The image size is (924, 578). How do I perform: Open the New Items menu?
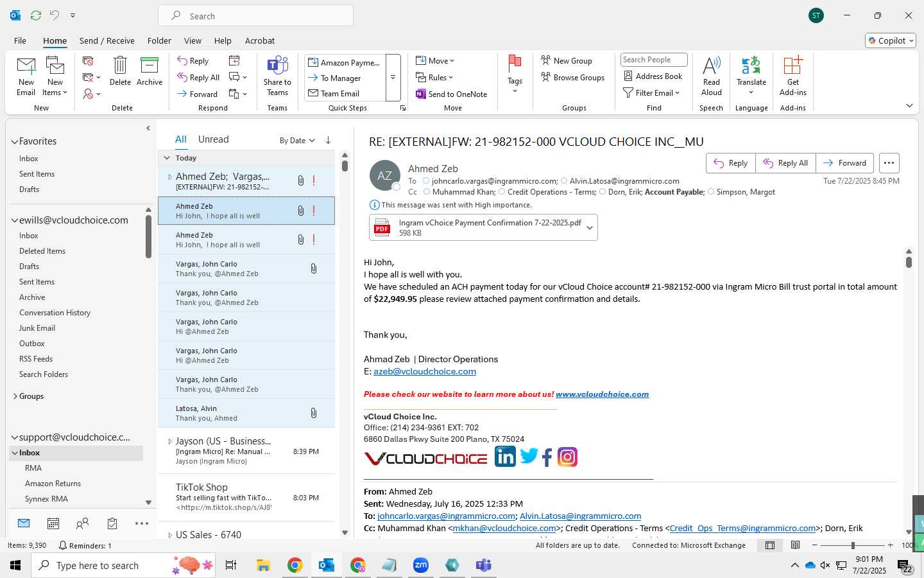click(55, 76)
